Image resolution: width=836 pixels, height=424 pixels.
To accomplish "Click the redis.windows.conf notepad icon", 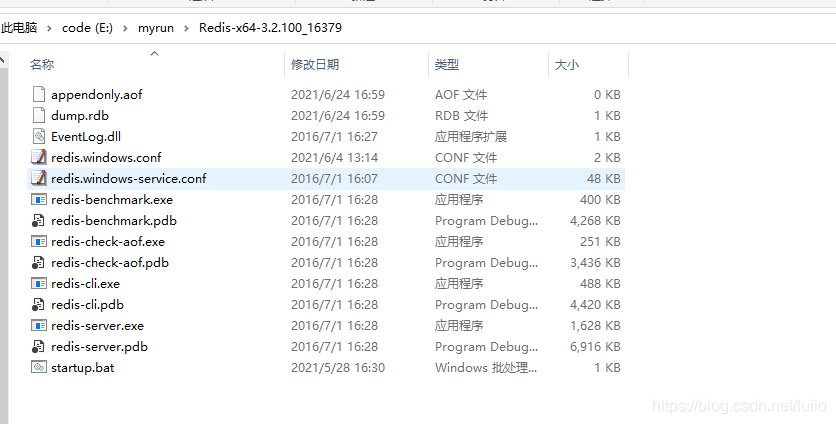I will coord(38,157).
